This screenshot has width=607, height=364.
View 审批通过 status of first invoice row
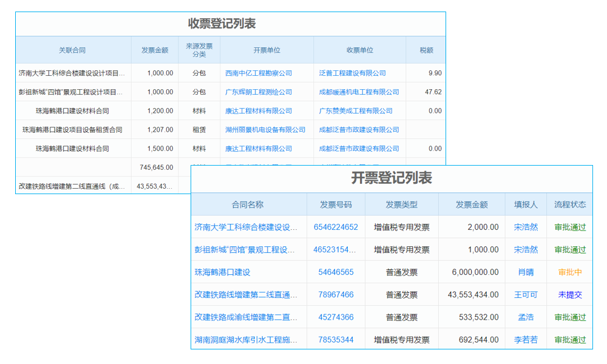(x=569, y=227)
